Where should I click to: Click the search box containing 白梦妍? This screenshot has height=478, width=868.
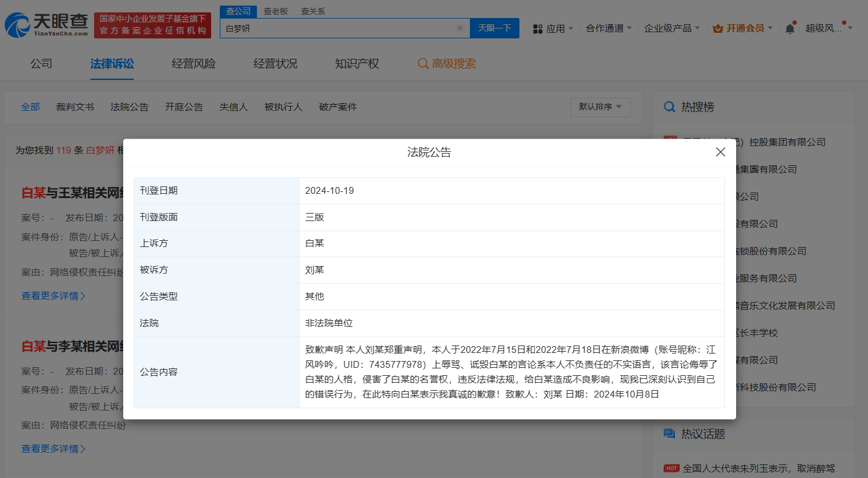pos(337,28)
